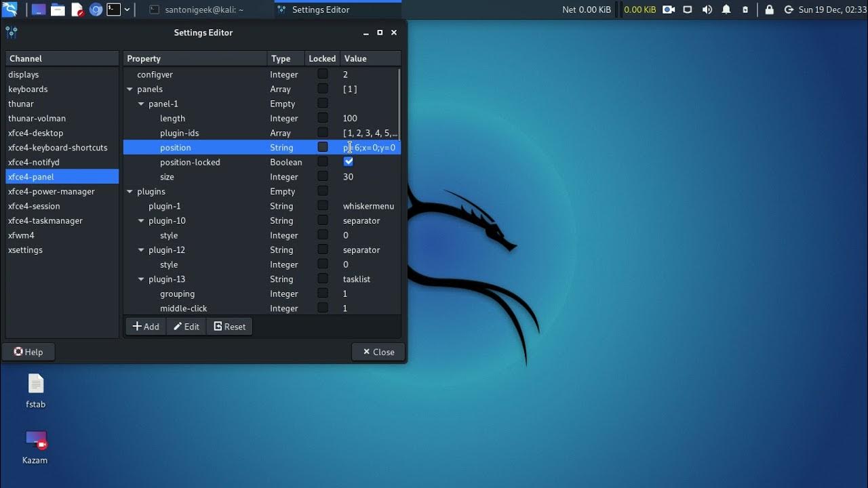This screenshot has height=488, width=868.
Task: Collapse the panel-1 tree node
Action: coord(141,104)
